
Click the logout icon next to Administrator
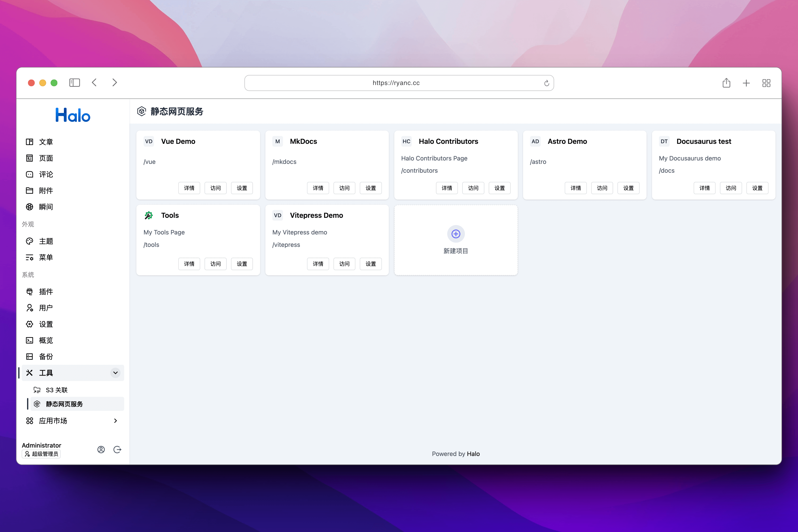(117, 449)
